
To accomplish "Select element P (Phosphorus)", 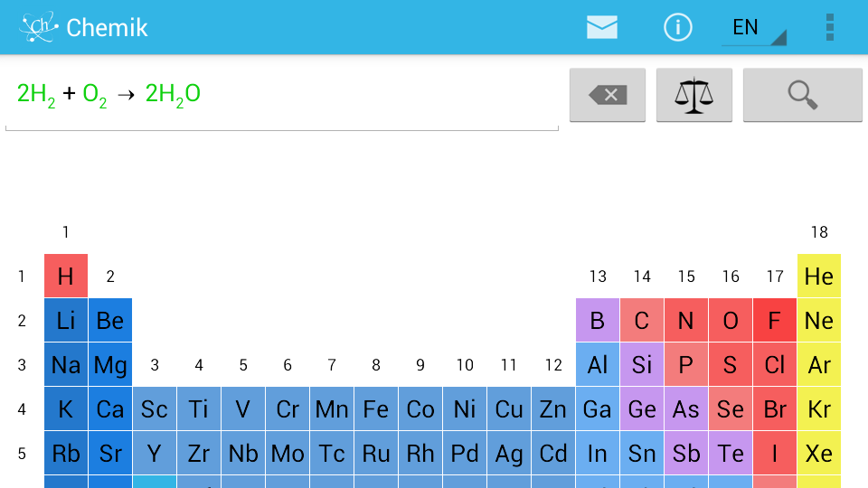I will [686, 364].
